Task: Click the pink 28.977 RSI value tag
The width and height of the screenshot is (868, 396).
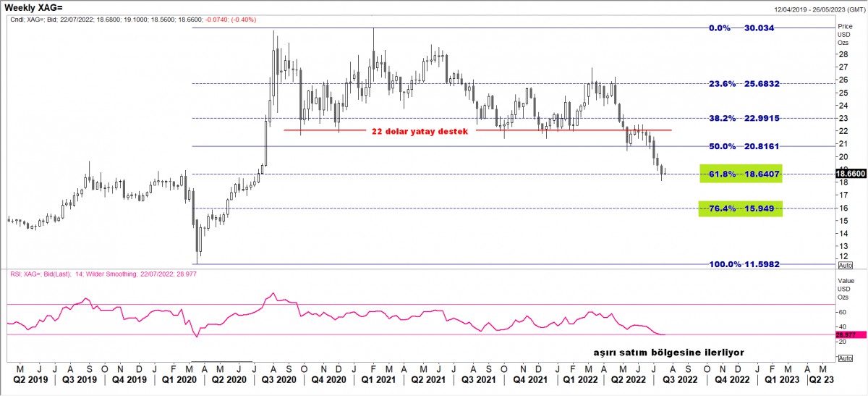Action: [846, 335]
